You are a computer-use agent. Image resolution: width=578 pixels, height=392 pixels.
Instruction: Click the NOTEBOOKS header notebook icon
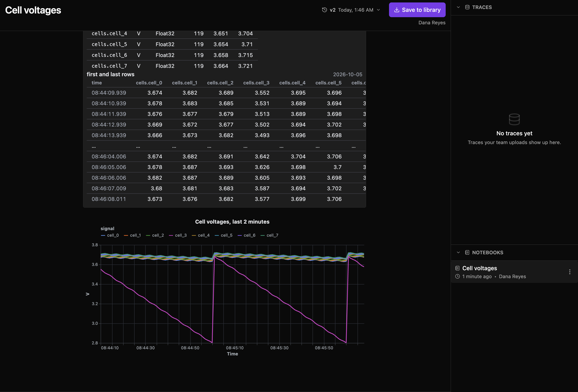(467, 253)
